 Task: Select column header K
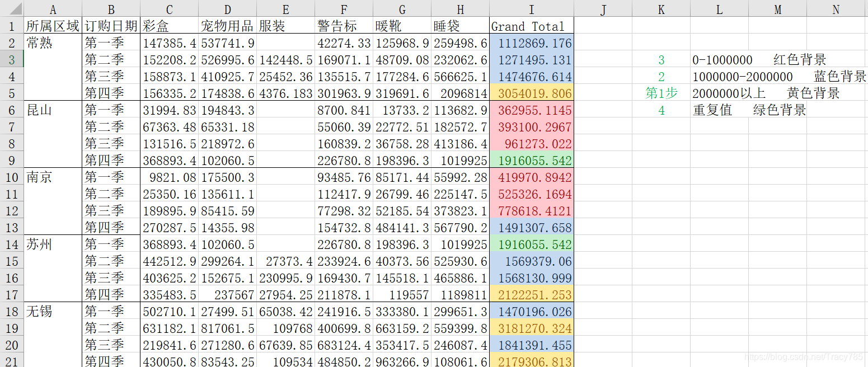661,9
